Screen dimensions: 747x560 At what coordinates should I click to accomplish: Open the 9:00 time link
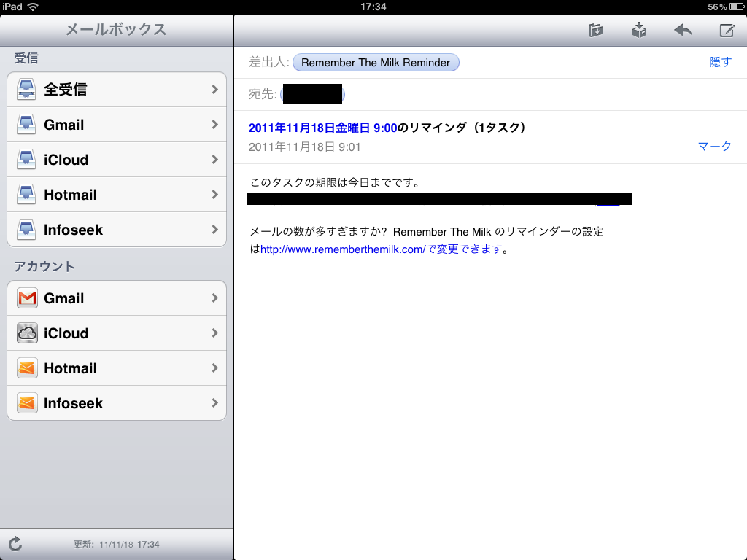(385, 128)
